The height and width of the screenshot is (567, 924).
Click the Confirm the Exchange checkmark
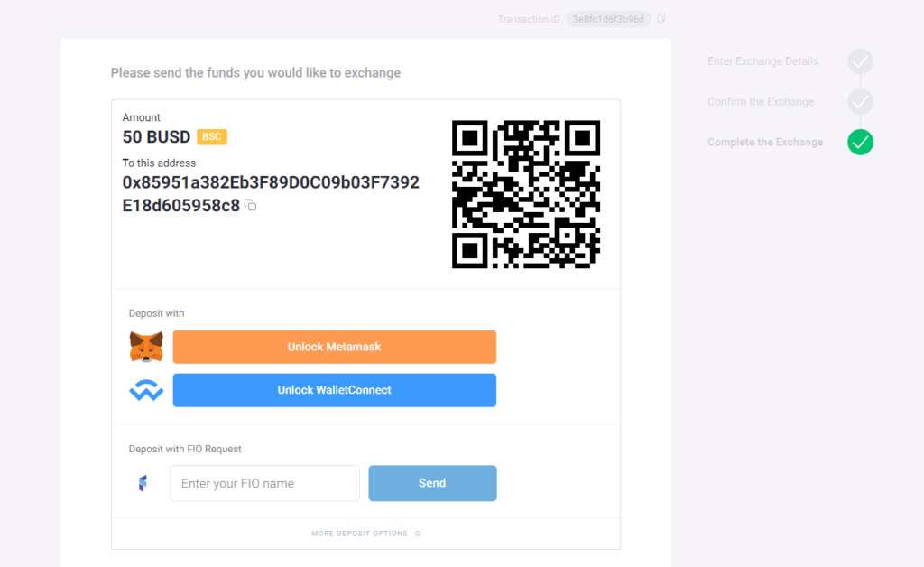861,101
